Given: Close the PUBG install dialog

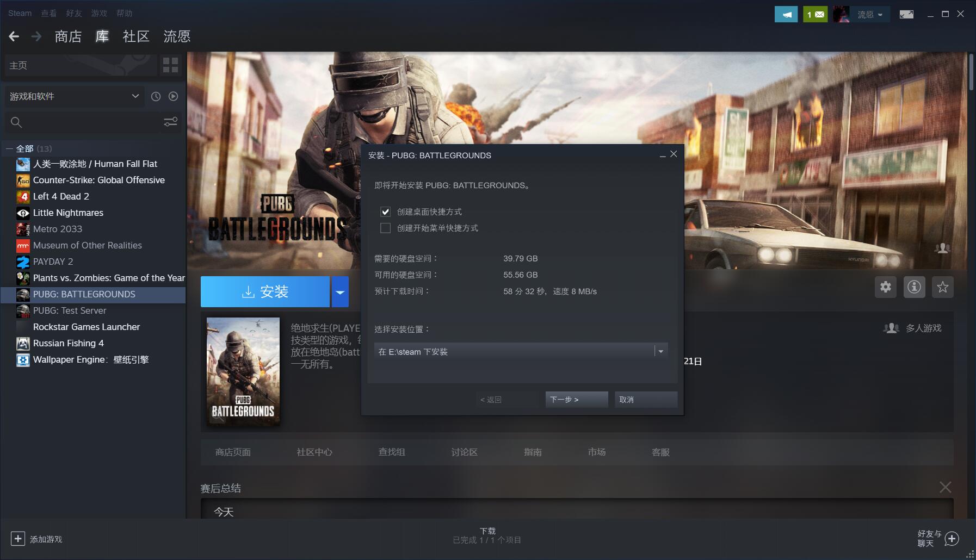Looking at the screenshot, I should 674,154.
